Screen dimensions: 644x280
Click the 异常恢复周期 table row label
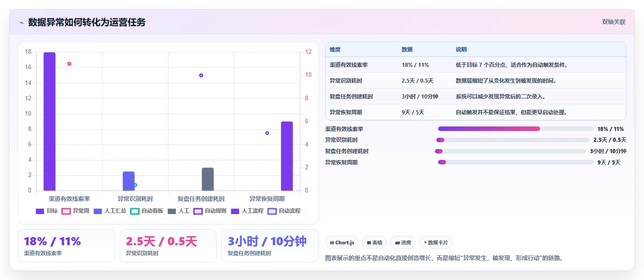pos(346,112)
